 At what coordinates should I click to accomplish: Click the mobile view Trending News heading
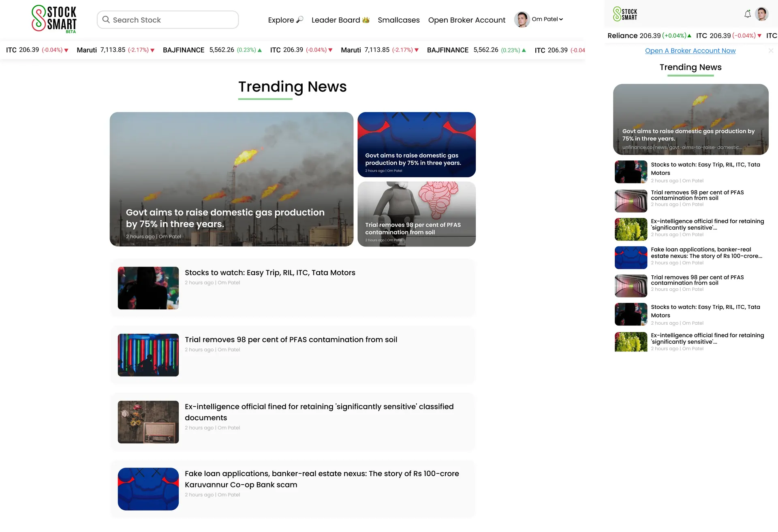690,67
